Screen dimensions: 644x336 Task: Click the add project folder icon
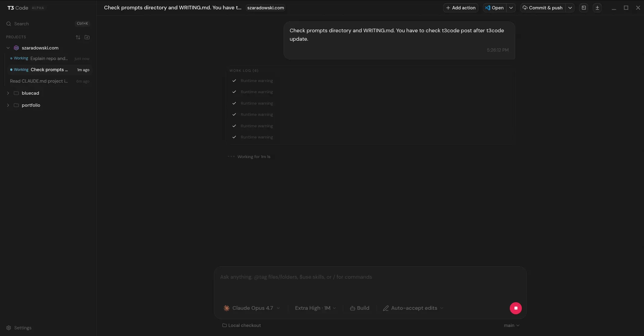87,37
